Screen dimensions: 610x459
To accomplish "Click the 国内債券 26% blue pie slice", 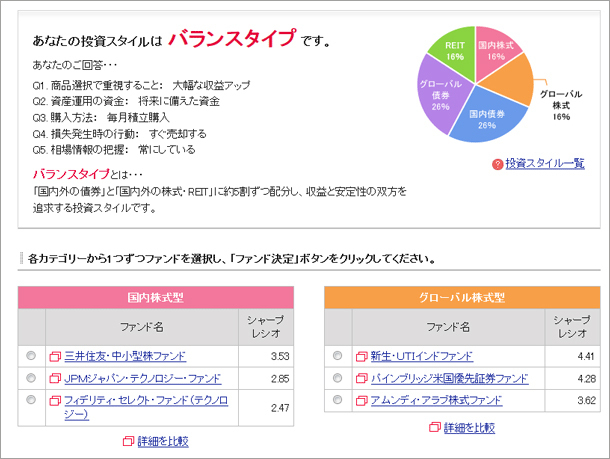I will click(487, 119).
